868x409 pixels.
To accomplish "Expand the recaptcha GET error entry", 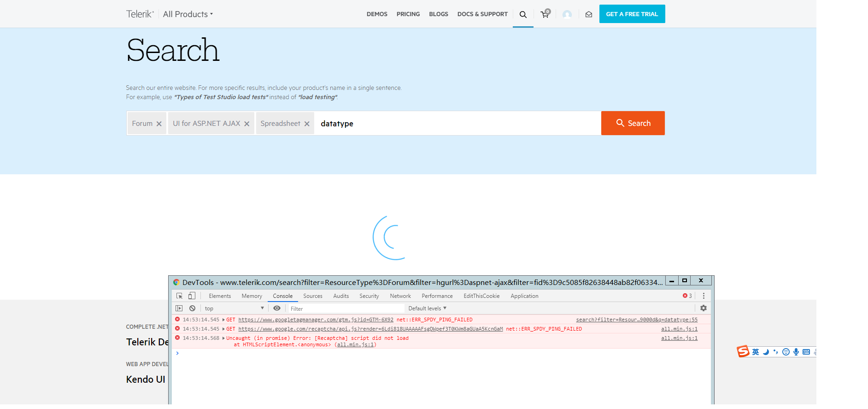I will coord(223,329).
